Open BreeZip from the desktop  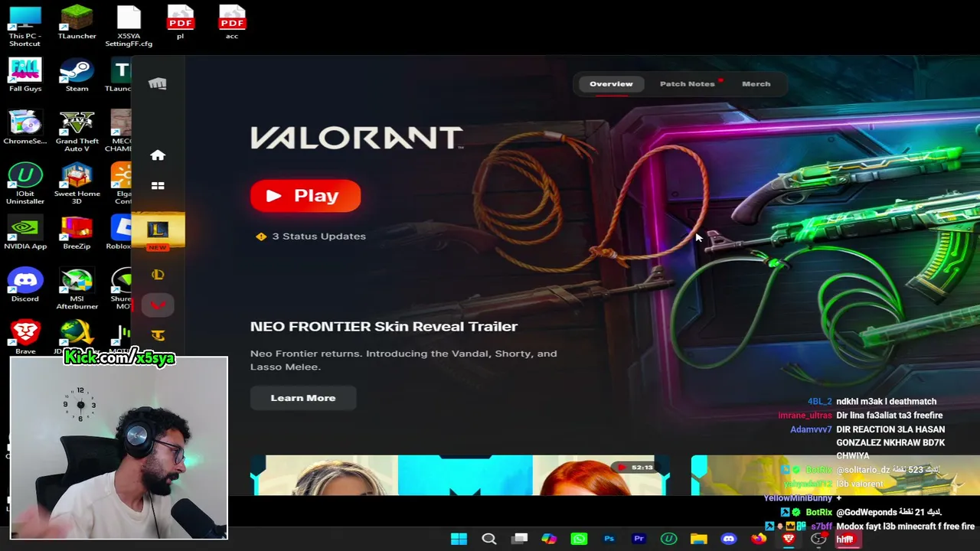(x=77, y=233)
